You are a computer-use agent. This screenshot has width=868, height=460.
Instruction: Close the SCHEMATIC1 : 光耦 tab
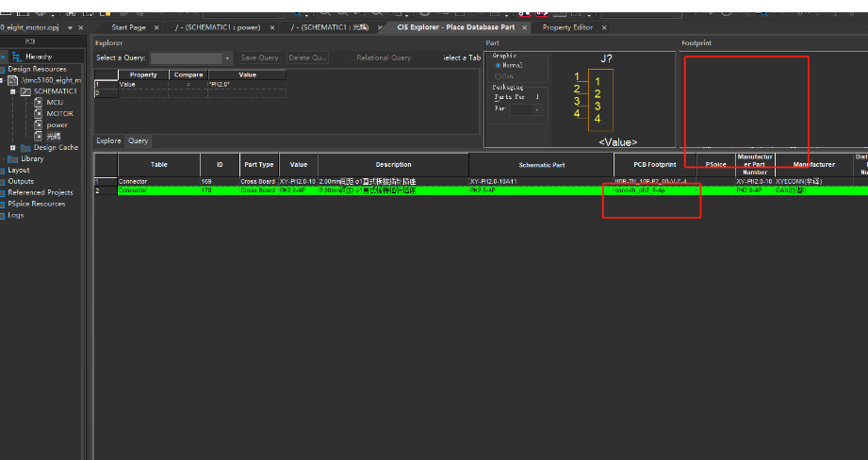[x=381, y=27]
